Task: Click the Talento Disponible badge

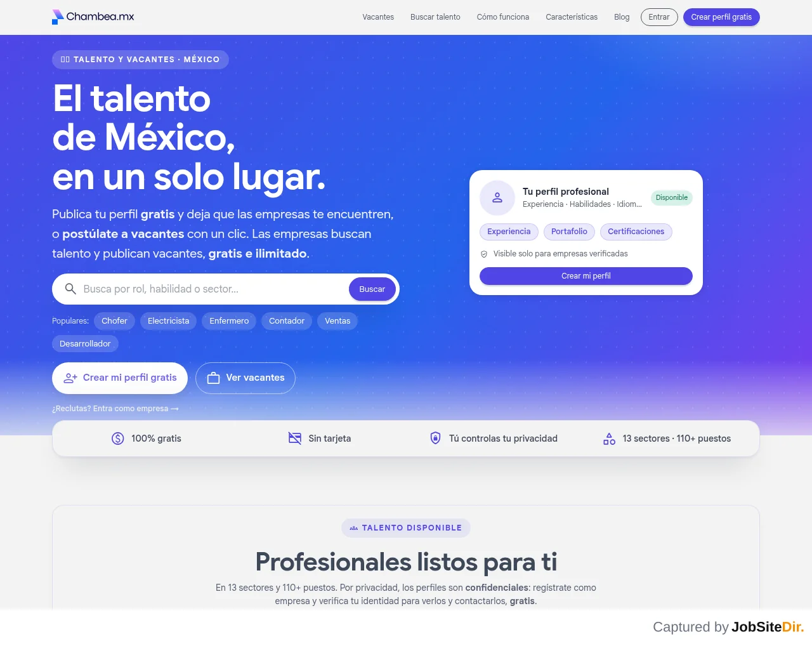Action: pyautogui.click(x=406, y=528)
